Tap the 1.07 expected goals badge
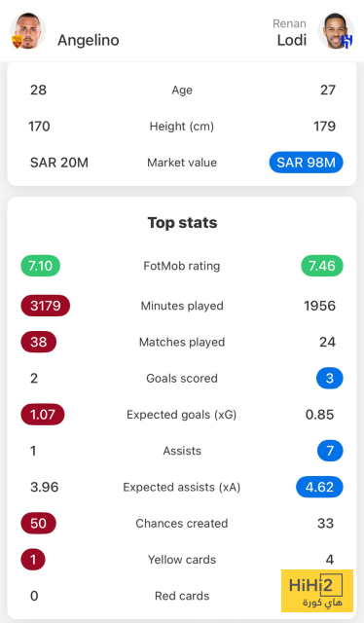The width and height of the screenshot is (364, 623). 43,415
